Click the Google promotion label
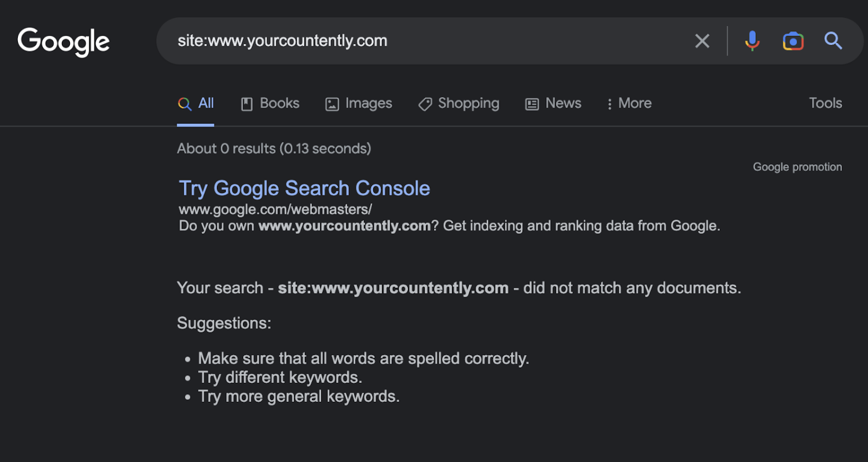The image size is (868, 462). point(797,167)
